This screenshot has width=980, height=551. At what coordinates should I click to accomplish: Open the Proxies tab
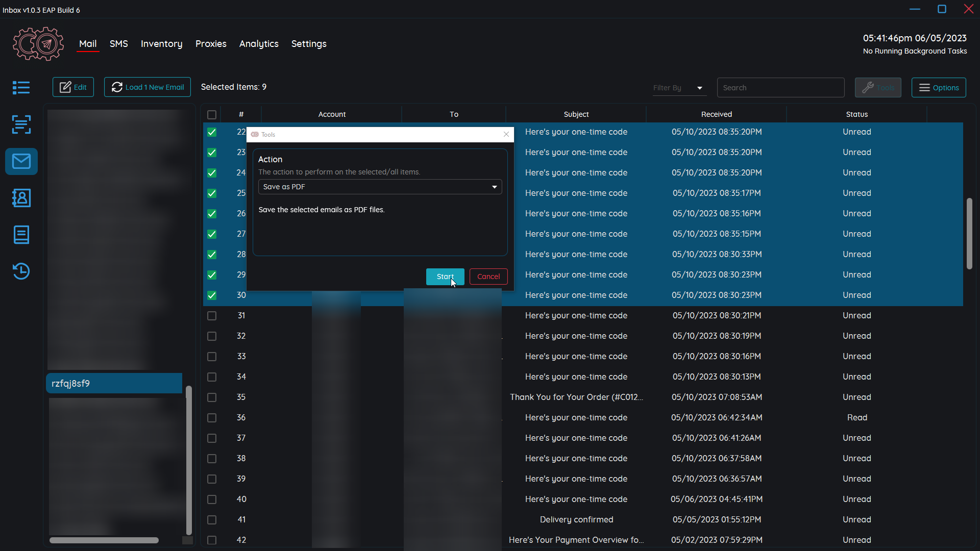pos(211,44)
